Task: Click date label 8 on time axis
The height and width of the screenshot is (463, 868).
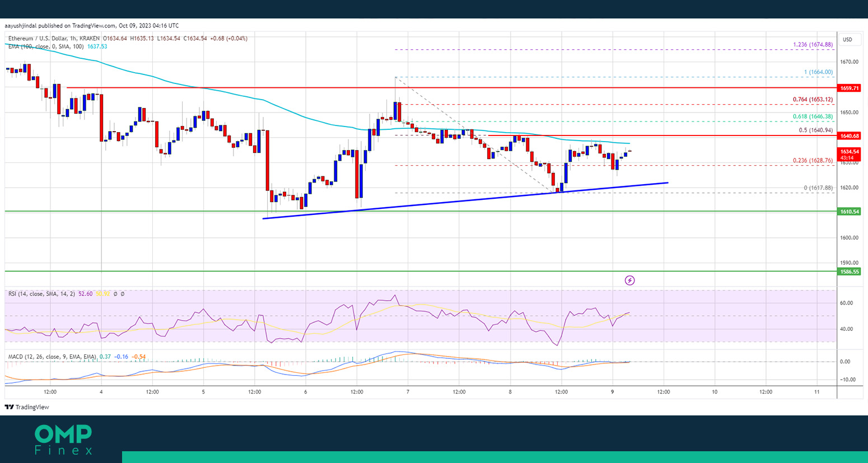Action: point(510,392)
